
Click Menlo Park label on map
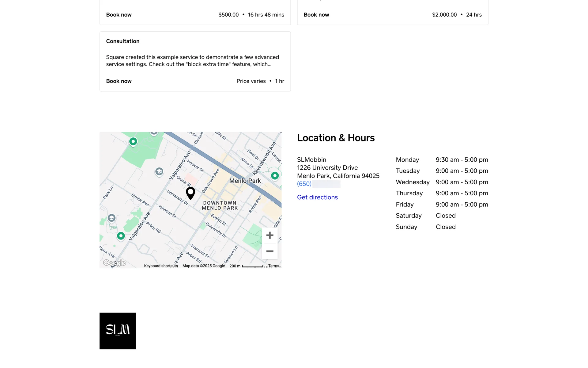[245, 181]
